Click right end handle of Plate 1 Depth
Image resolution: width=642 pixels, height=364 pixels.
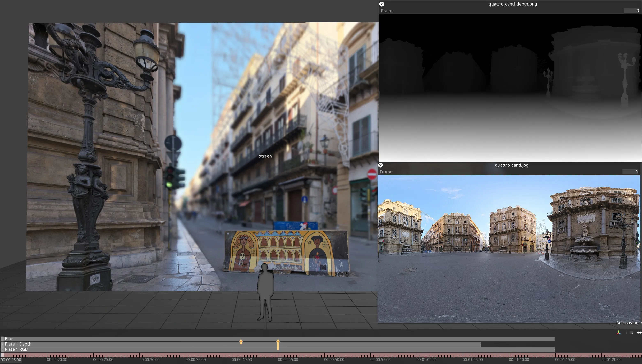click(480, 344)
